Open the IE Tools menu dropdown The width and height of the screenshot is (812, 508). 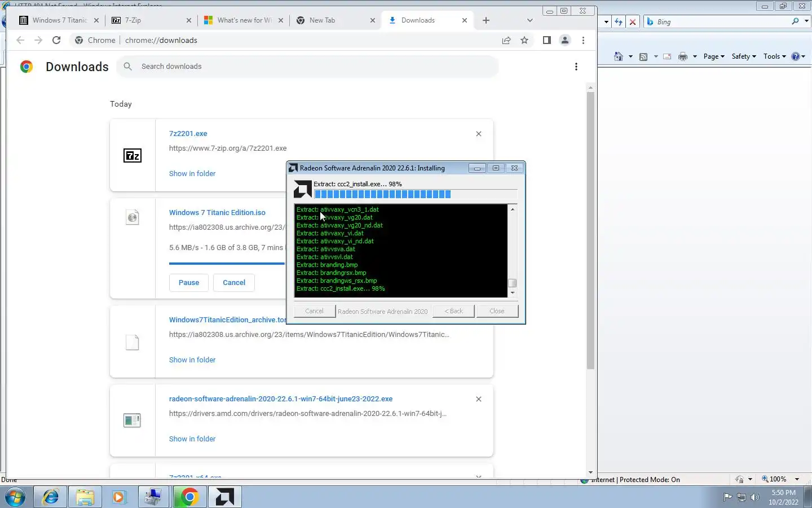(x=775, y=56)
